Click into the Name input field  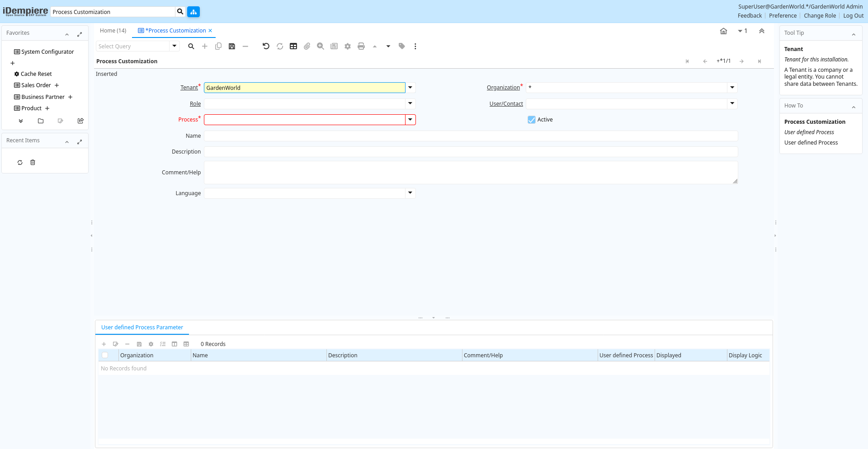[471, 136]
